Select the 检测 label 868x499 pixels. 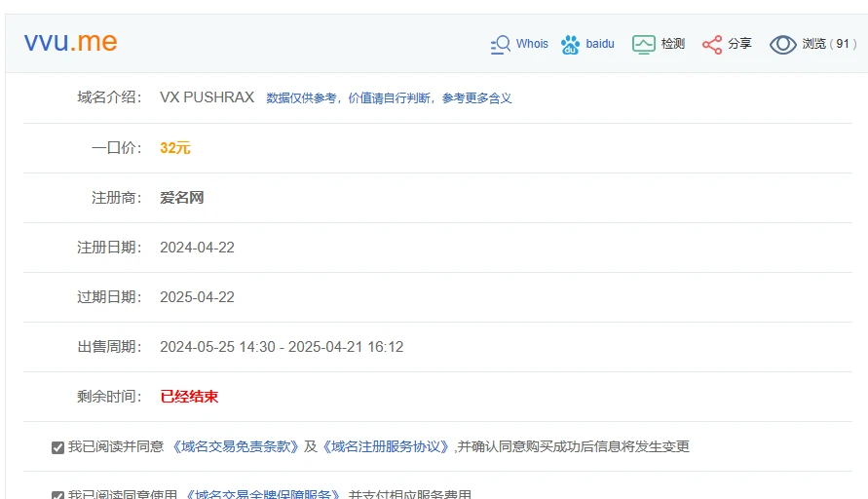pos(673,44)
